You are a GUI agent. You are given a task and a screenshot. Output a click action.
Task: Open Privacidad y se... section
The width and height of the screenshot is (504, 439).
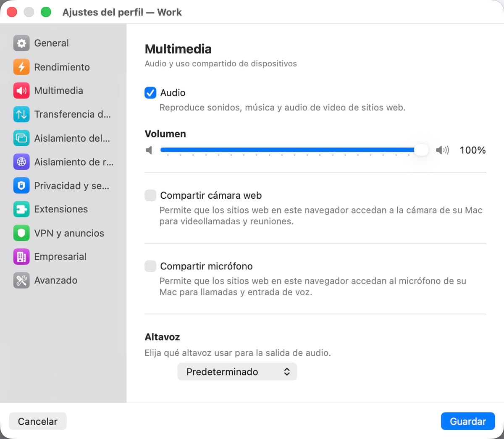click(64, 185)
